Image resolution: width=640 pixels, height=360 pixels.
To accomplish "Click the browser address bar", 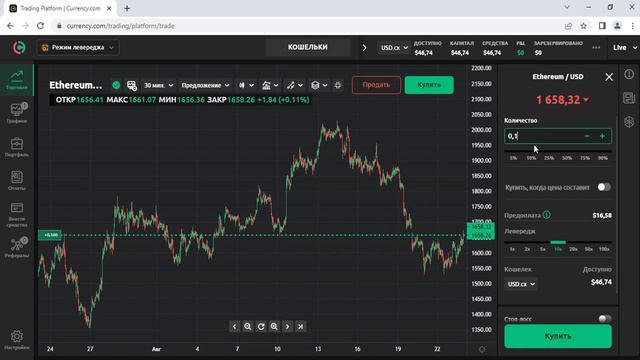I will tap(309, 26).
